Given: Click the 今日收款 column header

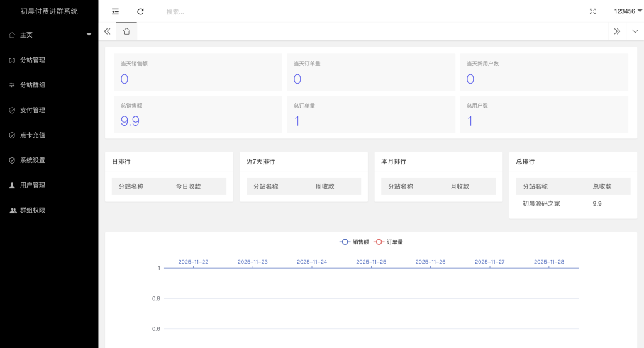Looking at the screenshot, I should [188, 186].
